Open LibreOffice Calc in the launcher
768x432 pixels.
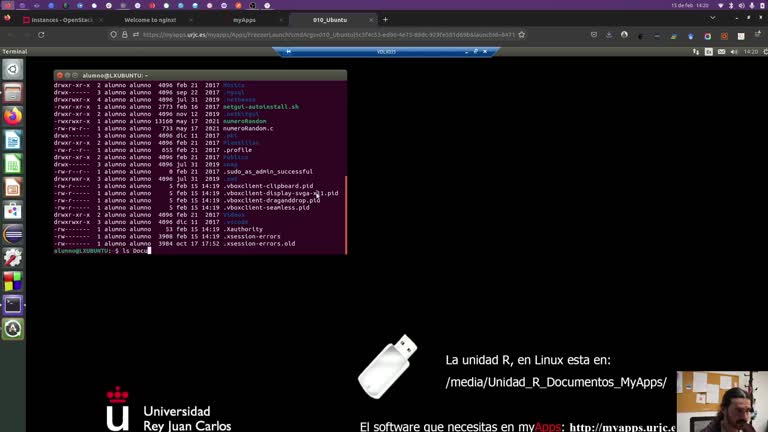pos(13,164)
